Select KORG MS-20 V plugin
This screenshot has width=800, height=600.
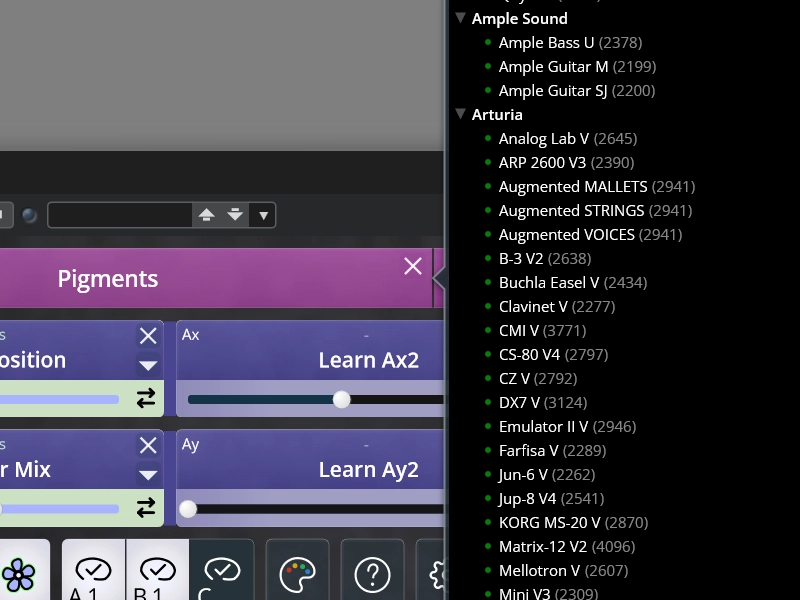coord(573,522)
